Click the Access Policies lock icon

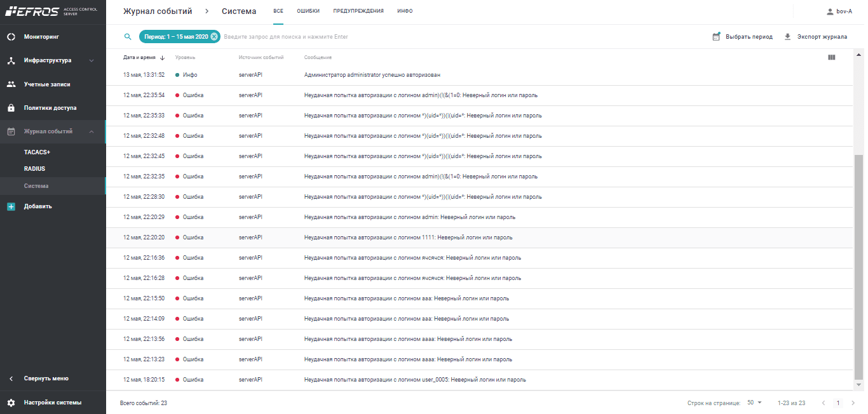coord(11,108)
